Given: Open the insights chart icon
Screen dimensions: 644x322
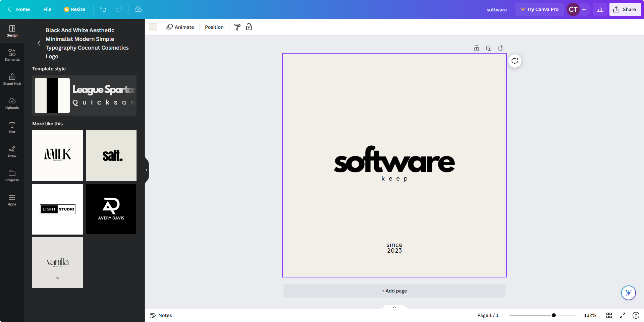Looking at the screenshot, I should (600, 9).
